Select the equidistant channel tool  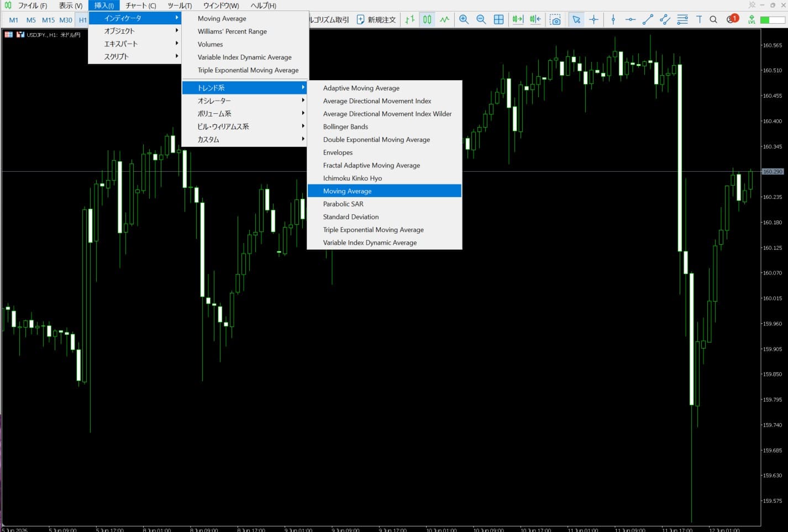(665, 19)
